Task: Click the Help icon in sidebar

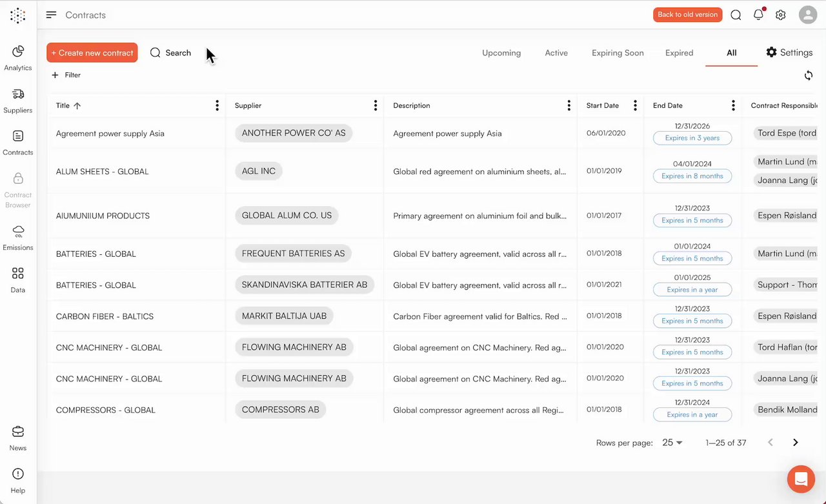Action: [x=18, y=474]
